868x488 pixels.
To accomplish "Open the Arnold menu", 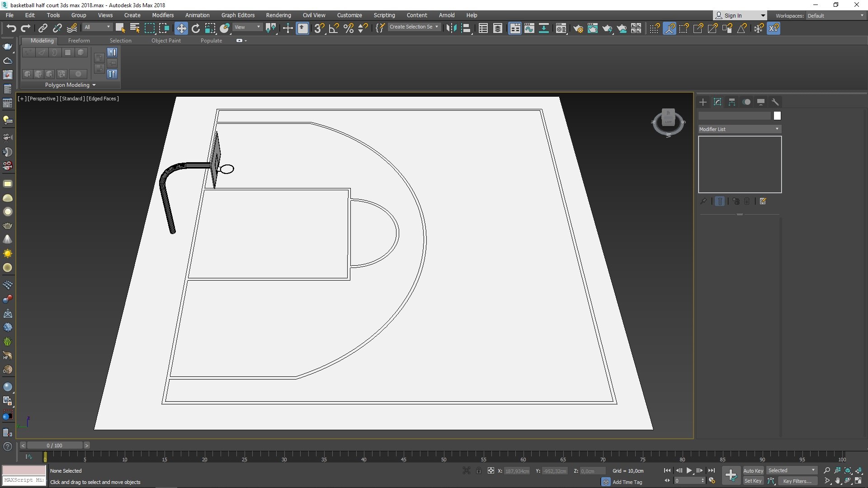I will [x=447, y=15].
